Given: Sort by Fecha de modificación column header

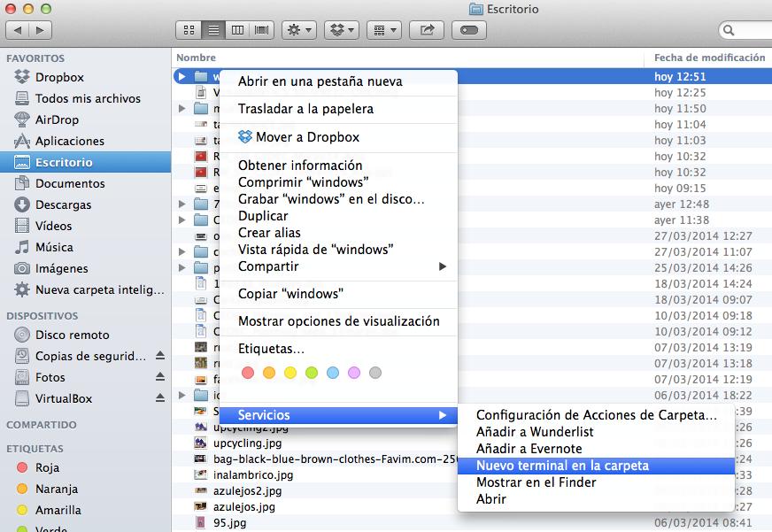Looking at the screenshot, I should tap(709, 58).
